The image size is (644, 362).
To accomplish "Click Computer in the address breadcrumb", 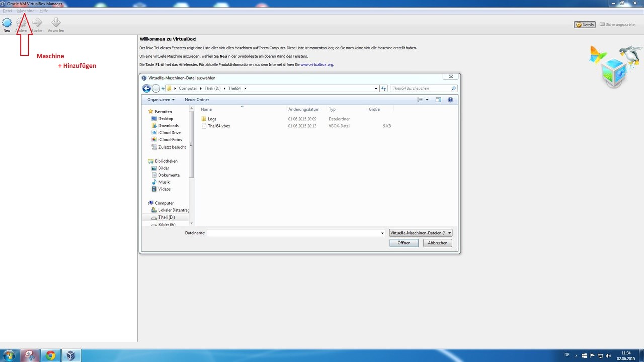I will (x=188, y=88).
